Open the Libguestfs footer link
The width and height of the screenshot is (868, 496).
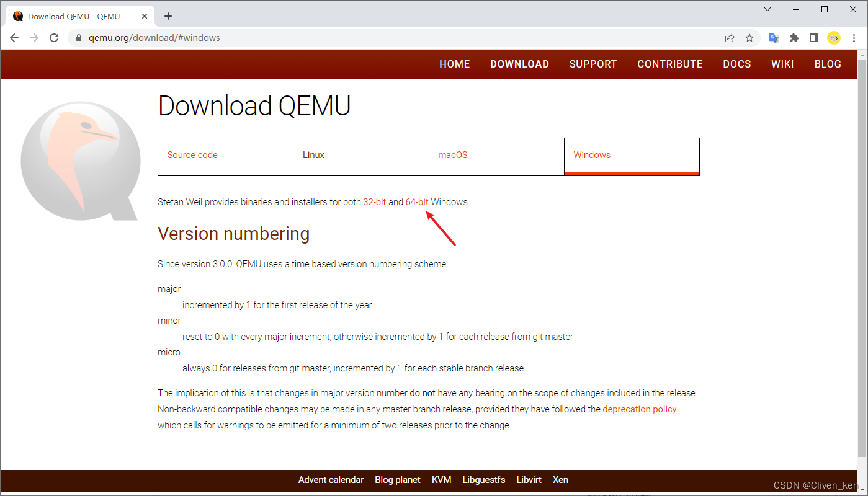484,480
